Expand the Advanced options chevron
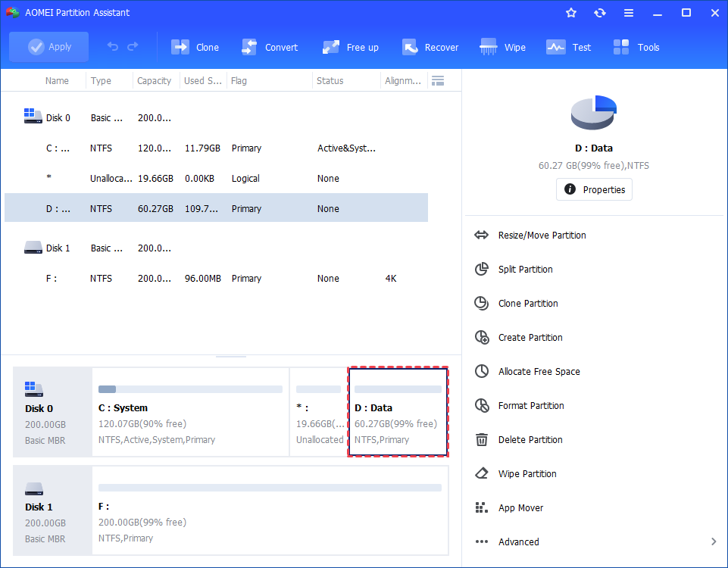This screenshot has width=728, height=568. click(714, 541)
